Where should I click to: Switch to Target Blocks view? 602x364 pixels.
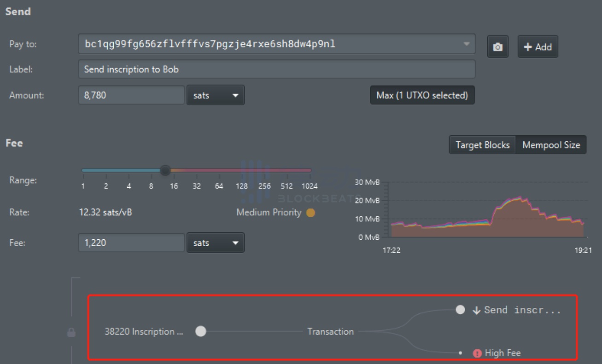482,145
